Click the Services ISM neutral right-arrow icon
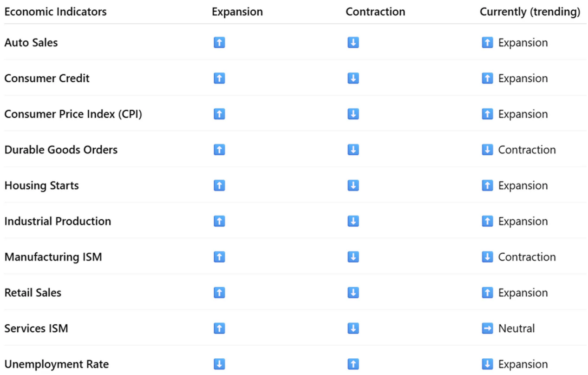588x375 pixels. click(x=487, y=329)
